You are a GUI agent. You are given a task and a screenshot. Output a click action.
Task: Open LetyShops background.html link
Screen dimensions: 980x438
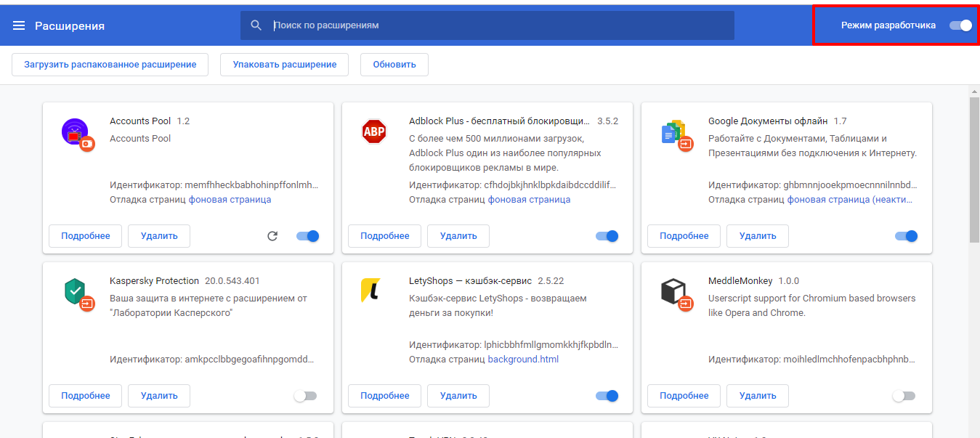pyautogui.click(x=523, y=360)
